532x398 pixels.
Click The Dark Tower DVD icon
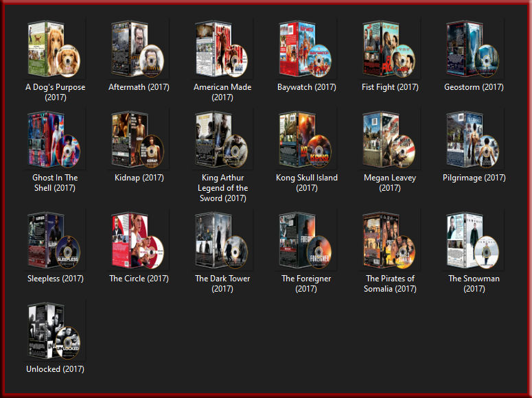(x=222, y=241)
